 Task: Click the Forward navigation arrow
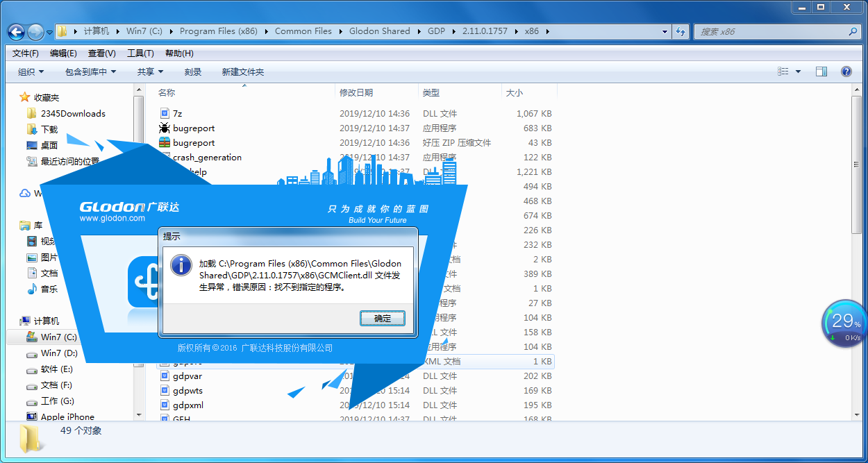[35, 31]
